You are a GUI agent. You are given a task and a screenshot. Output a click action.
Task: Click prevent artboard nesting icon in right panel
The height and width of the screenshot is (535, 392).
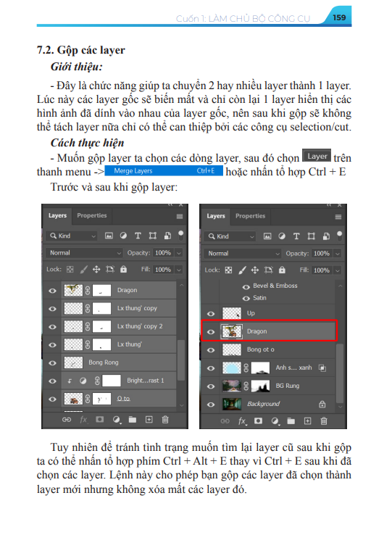click(269, 270)
